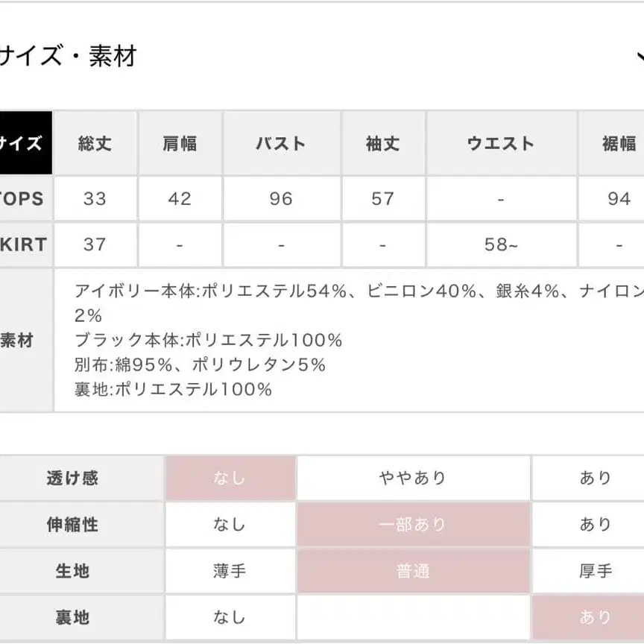The height and width of the screenshot is (644, 644).
Task: Click the 裾幅 column header
Action: 618,143
